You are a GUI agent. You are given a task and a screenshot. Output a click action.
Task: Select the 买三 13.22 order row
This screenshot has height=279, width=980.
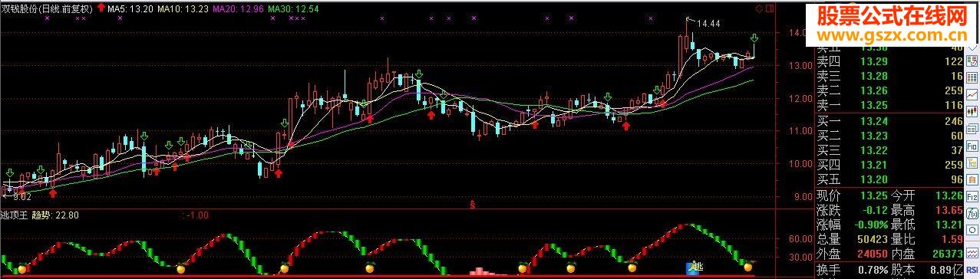coord(889,150)
